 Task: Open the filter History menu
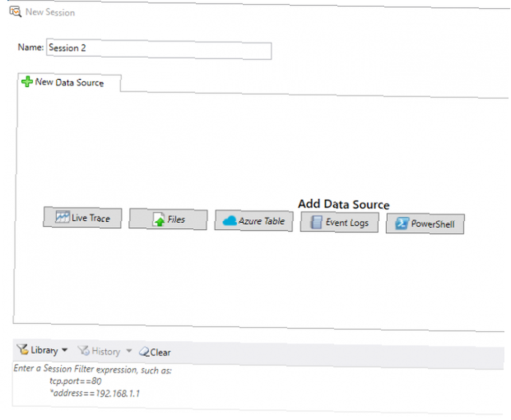[104, 351]
